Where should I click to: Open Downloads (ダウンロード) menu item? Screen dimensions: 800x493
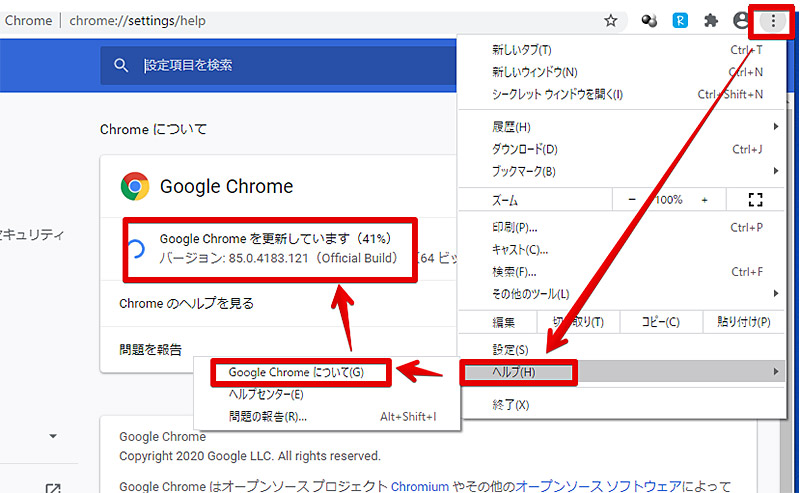click(621, 149)
